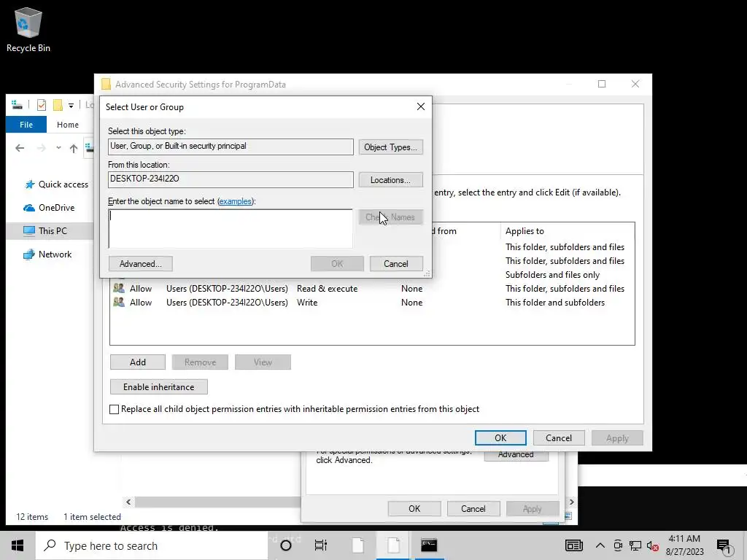Go up one folder level
This screenshot has height=560, width=747.
tap(74, 148)
